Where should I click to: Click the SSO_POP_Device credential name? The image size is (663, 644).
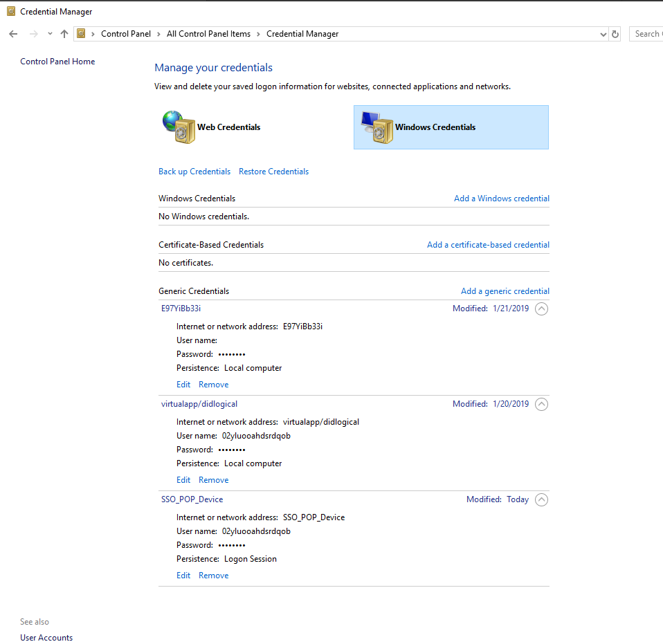192,499
